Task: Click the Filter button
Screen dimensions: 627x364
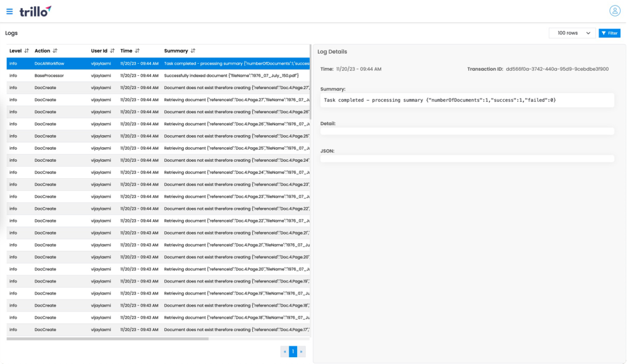Action: click(609, 33)
